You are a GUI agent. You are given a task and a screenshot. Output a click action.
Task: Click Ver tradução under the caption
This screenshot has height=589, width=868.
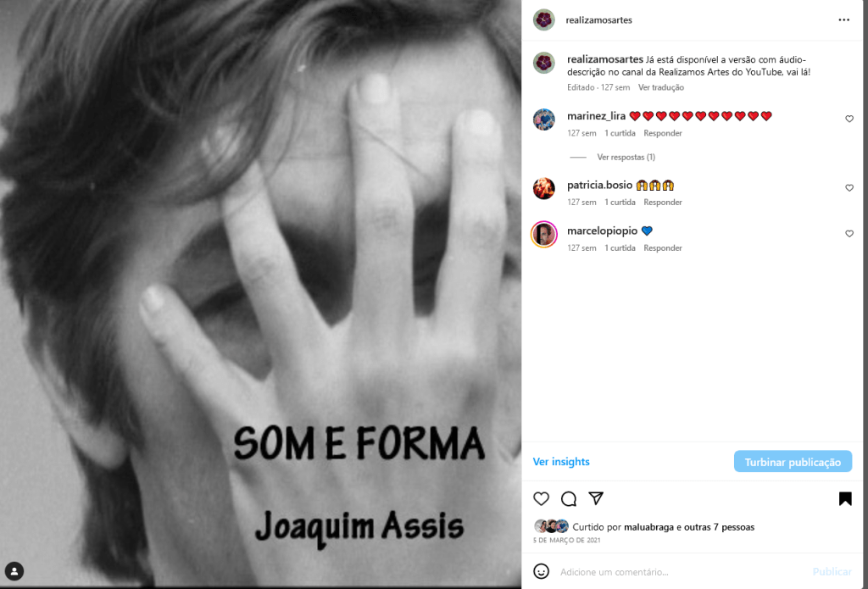tap(661, 87)
